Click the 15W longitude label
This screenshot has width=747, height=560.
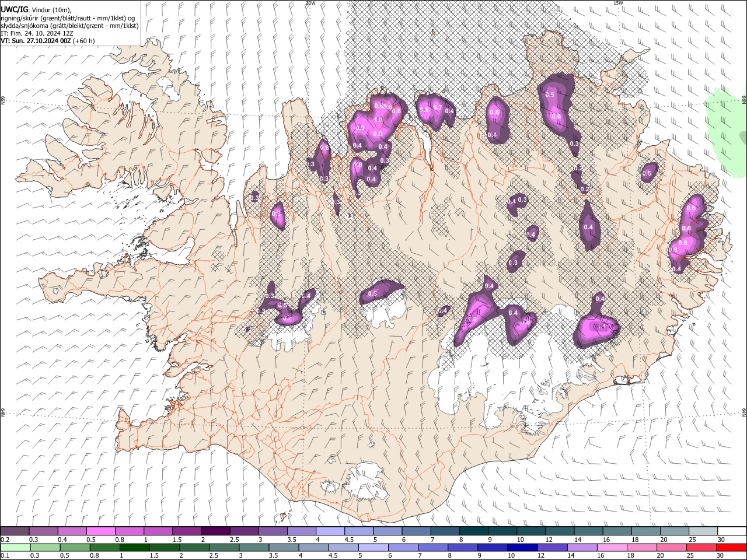[x=618, y=3]
